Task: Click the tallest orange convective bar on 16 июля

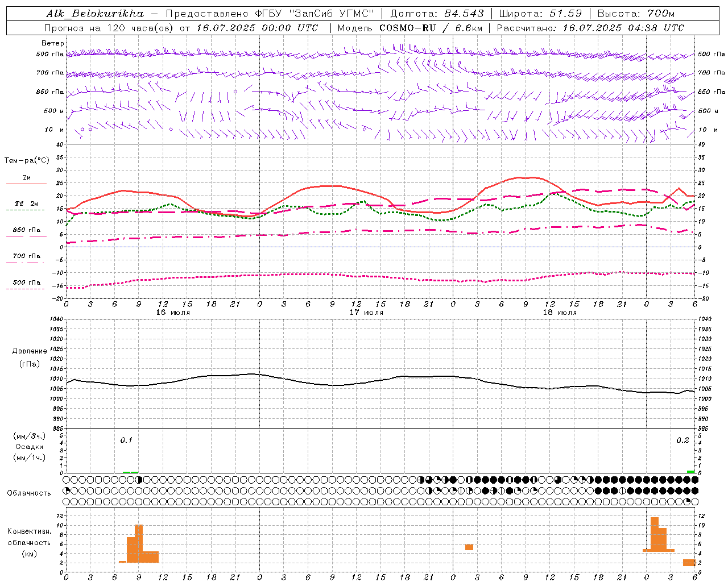Action: click(139, 543)
